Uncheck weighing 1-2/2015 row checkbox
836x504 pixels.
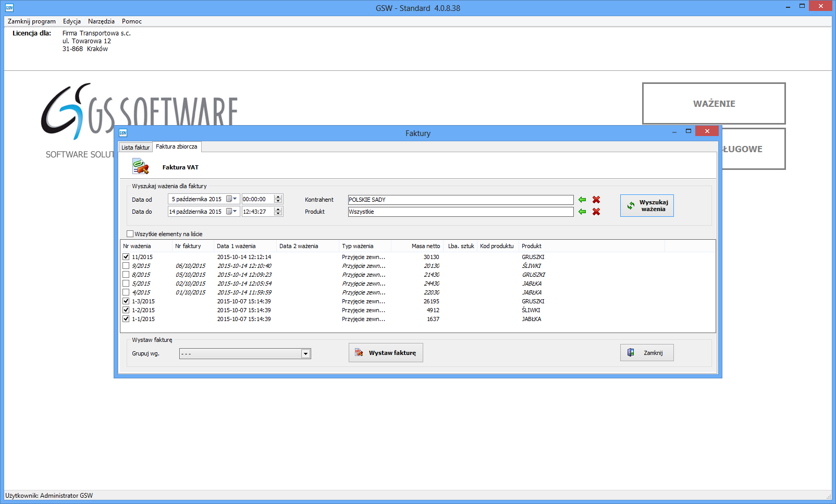(126, 310)
